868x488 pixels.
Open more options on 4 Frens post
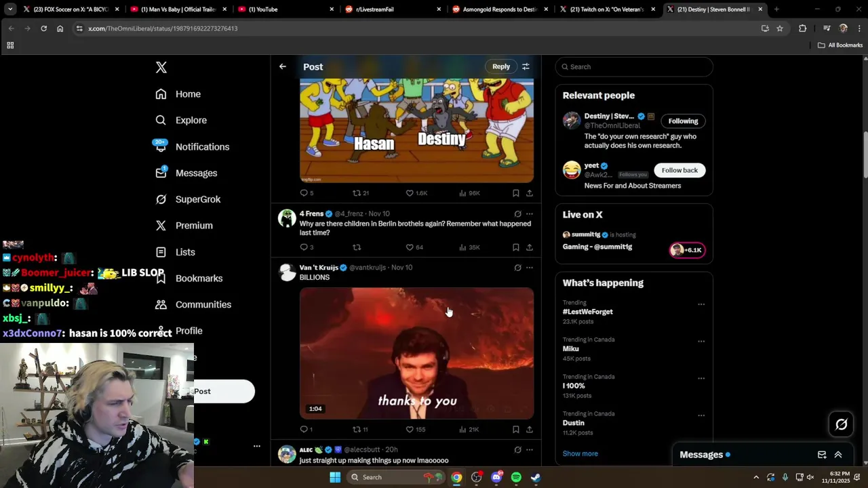[x=530, y=213]
